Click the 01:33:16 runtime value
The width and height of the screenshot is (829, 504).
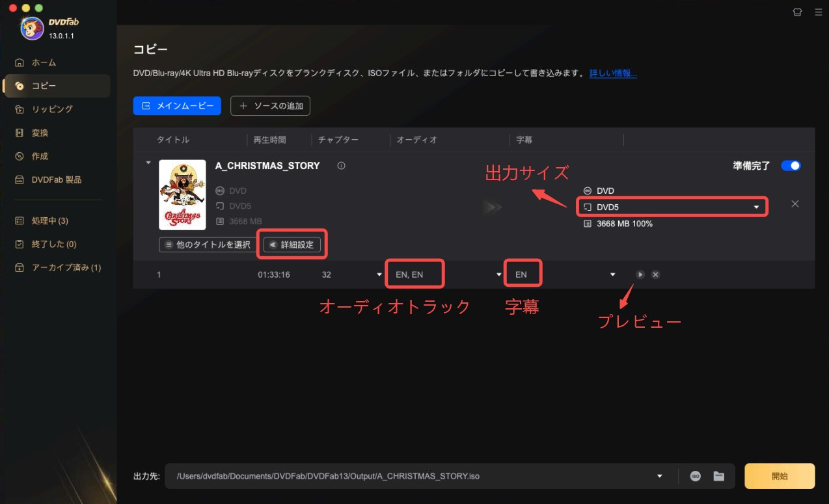(274, 274)
